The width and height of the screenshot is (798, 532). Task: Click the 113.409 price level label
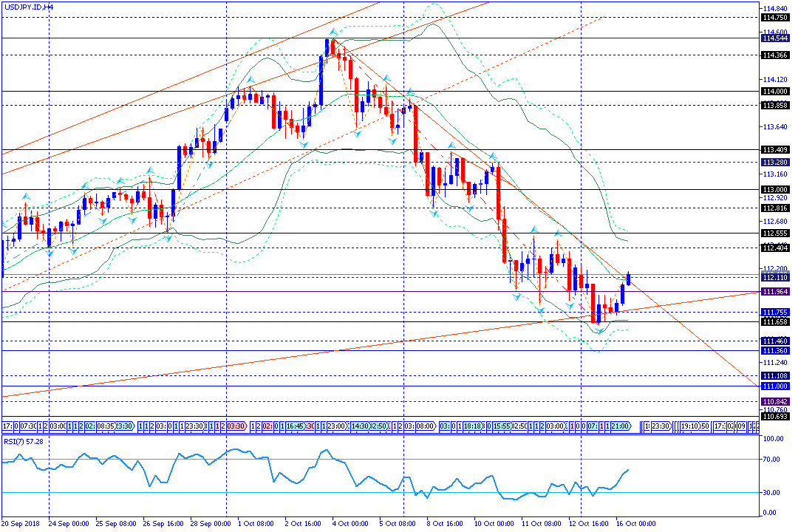(774, 150)
